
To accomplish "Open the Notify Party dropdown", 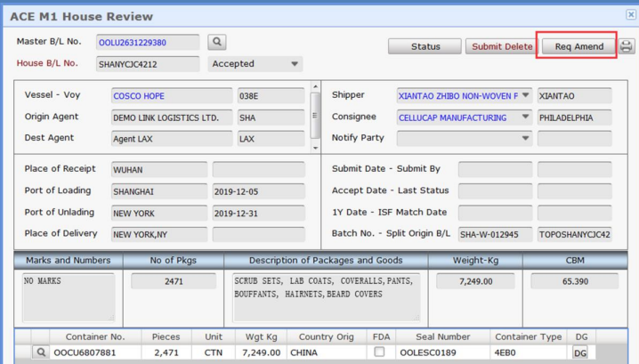I will click(x=525, y=138).
